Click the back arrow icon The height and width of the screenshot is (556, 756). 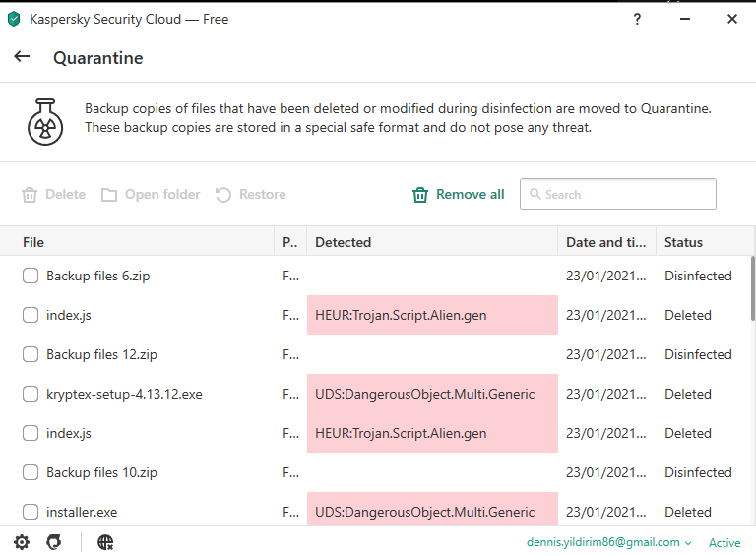tap(22, 57)
